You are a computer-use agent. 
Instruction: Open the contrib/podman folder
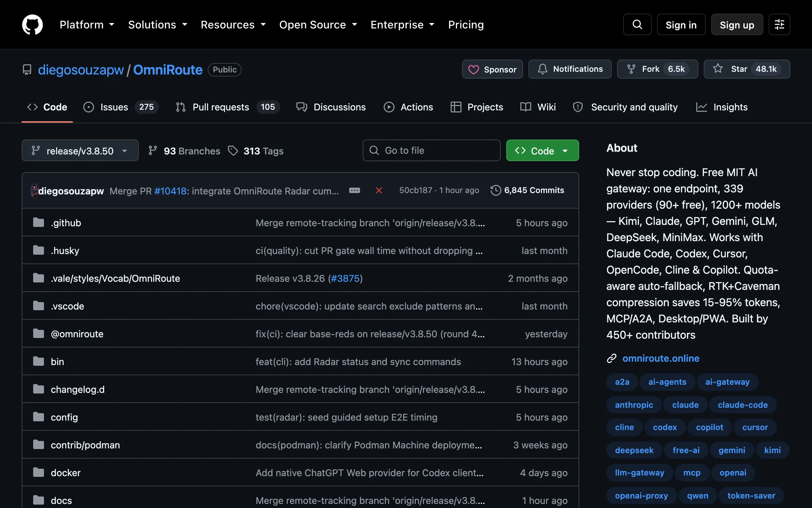click(x=85, y=445)
